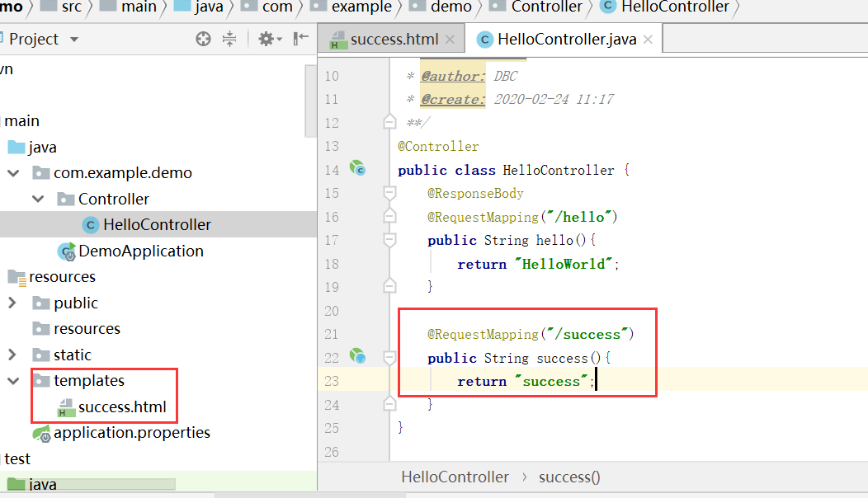This screenshot has height=498, width=868.
Task: Click the static folder icon
Action: tap(41, 355)
